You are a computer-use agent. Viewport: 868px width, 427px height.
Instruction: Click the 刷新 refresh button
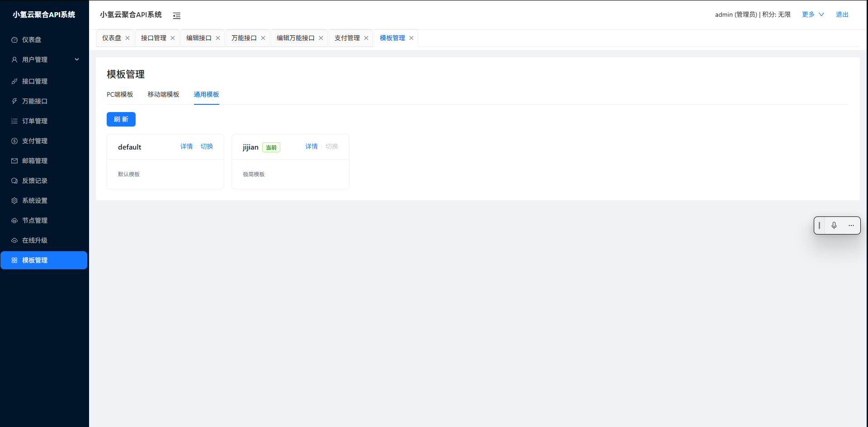tap(121, 119)
